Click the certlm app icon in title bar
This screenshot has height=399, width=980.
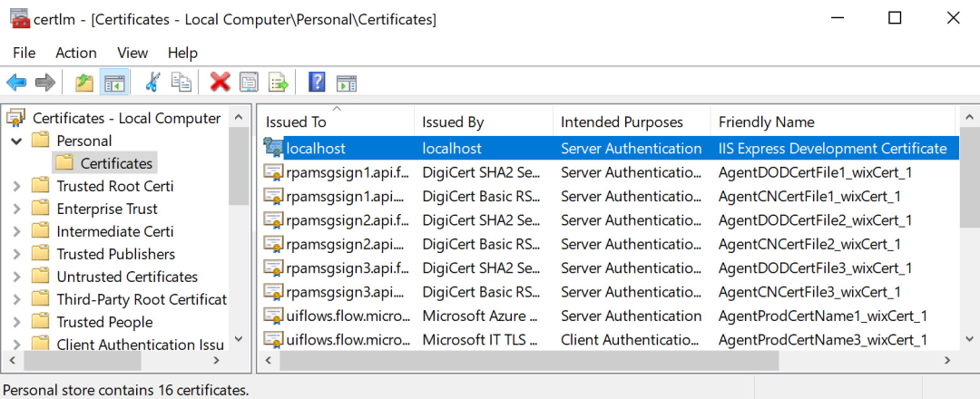click(x=21, y=19)
